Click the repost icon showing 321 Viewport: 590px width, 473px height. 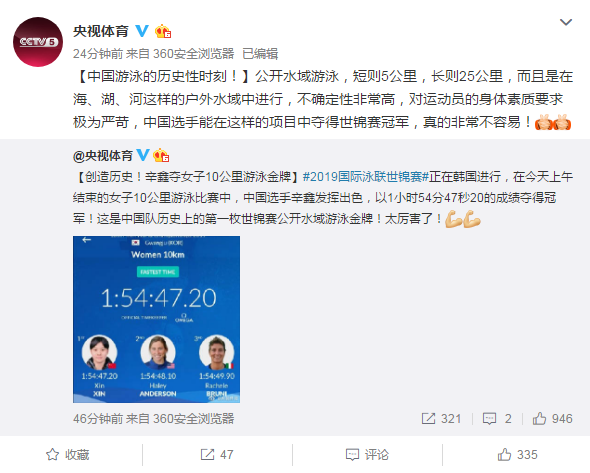pyautogui.click(x=441, y=418)
